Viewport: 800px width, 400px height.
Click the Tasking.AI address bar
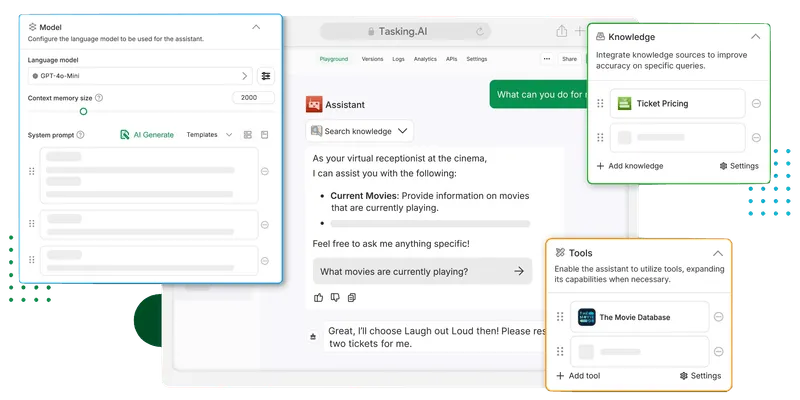(x=405, y=31)
